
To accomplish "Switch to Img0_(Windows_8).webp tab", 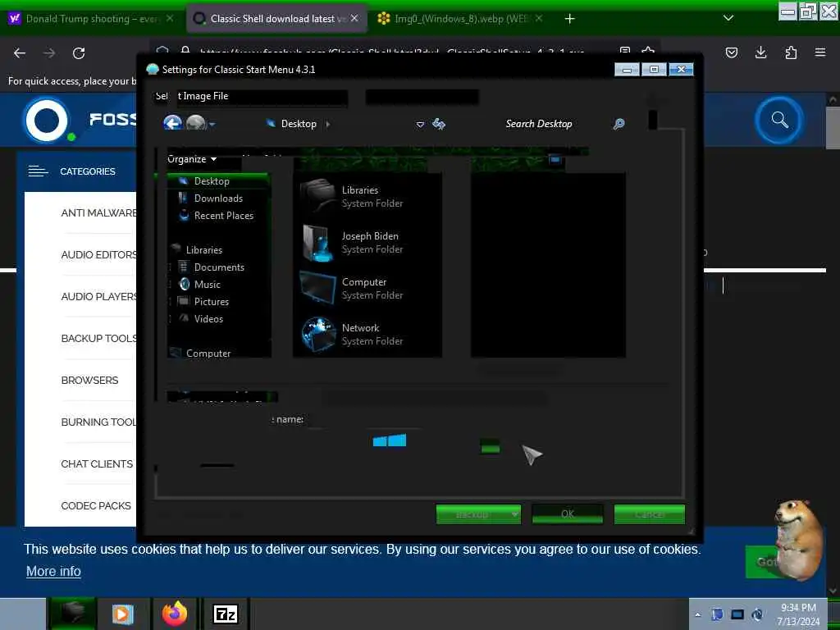I will tap(459, 19).
